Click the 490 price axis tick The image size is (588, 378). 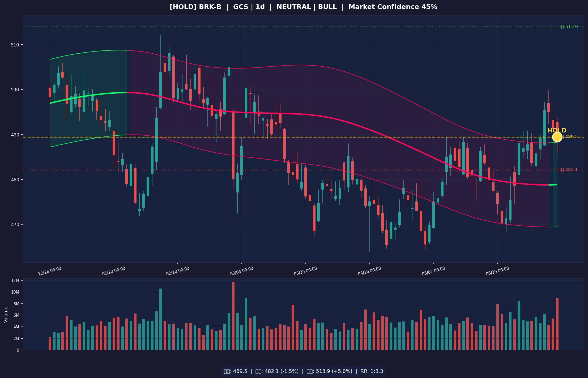(x=15, y=135)
